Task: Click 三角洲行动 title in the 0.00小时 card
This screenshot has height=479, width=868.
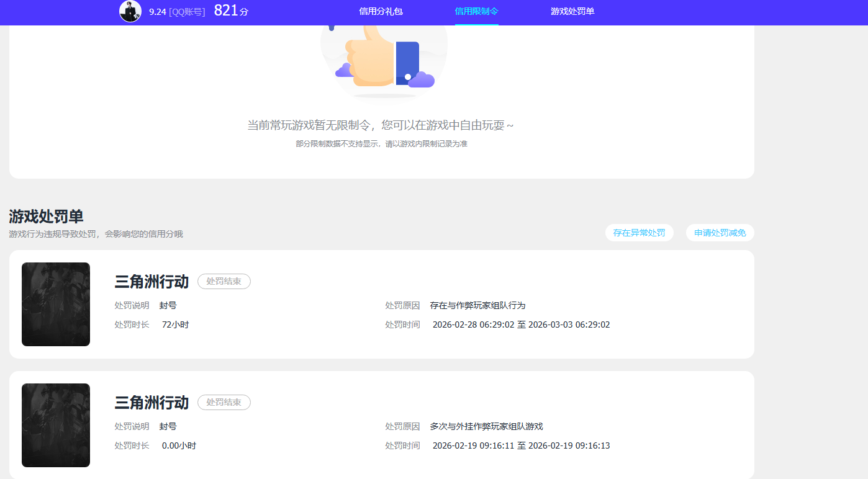Action: click(x=151, y=403)
